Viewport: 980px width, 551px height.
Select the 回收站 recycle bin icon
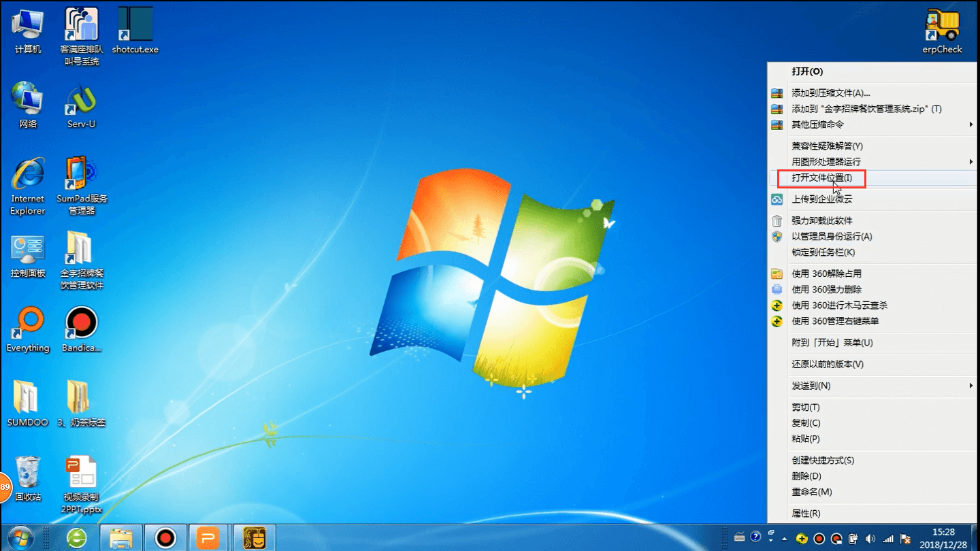point(28,479)
